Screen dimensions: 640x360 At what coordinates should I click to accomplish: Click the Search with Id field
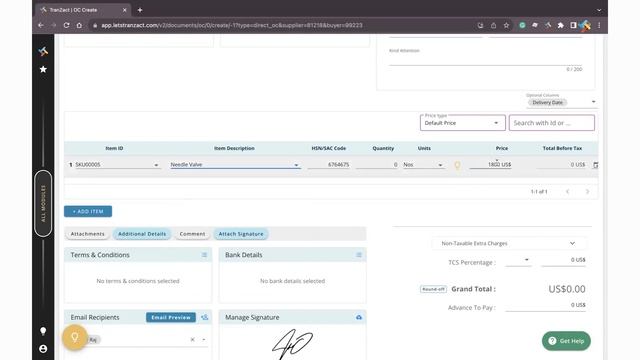point(551,123)
